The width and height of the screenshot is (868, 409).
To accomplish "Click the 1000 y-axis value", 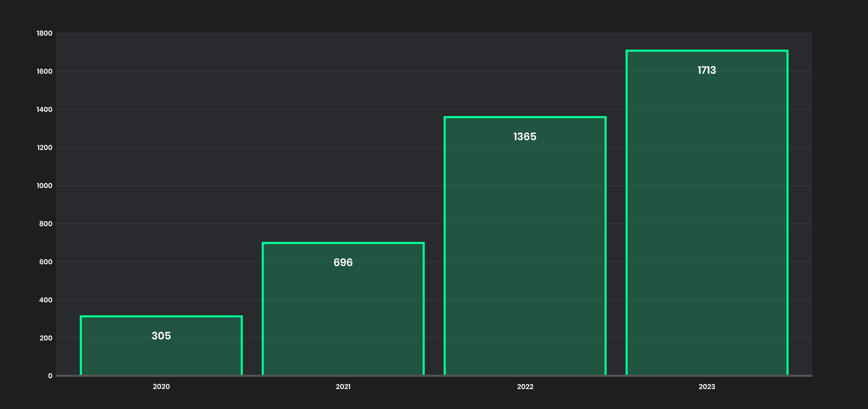I will click(45, 186).
